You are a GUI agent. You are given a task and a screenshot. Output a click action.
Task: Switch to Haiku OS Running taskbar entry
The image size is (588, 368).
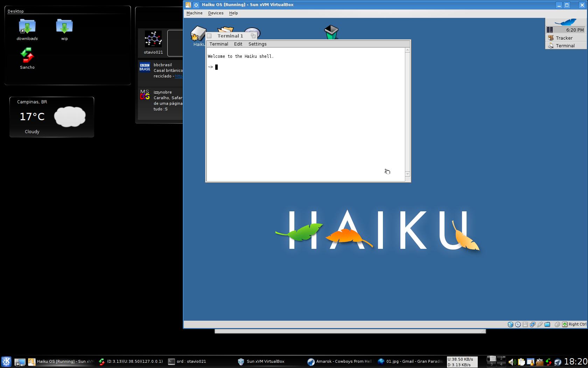[x=61, y=361]
